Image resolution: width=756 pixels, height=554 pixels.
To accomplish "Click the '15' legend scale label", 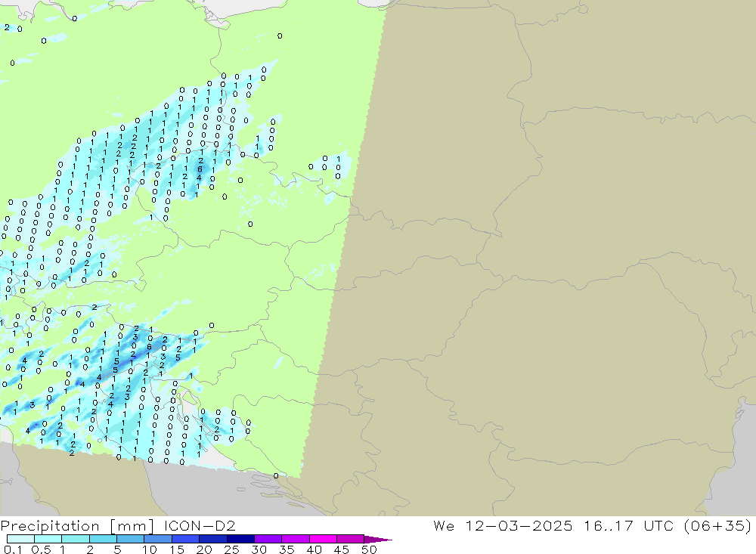I will point(177,549).
